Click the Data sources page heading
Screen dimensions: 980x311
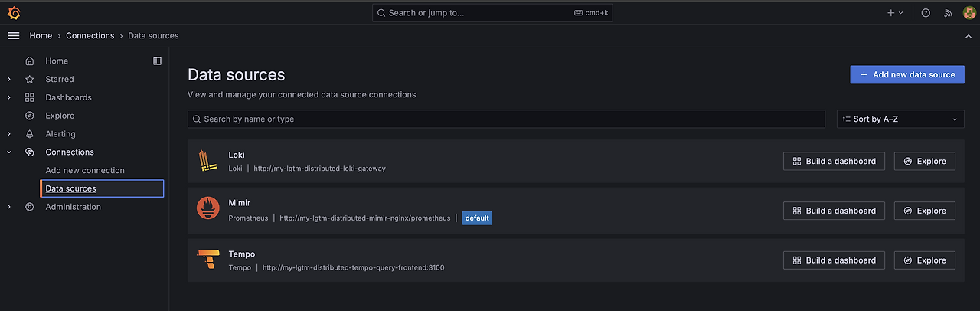237,75
